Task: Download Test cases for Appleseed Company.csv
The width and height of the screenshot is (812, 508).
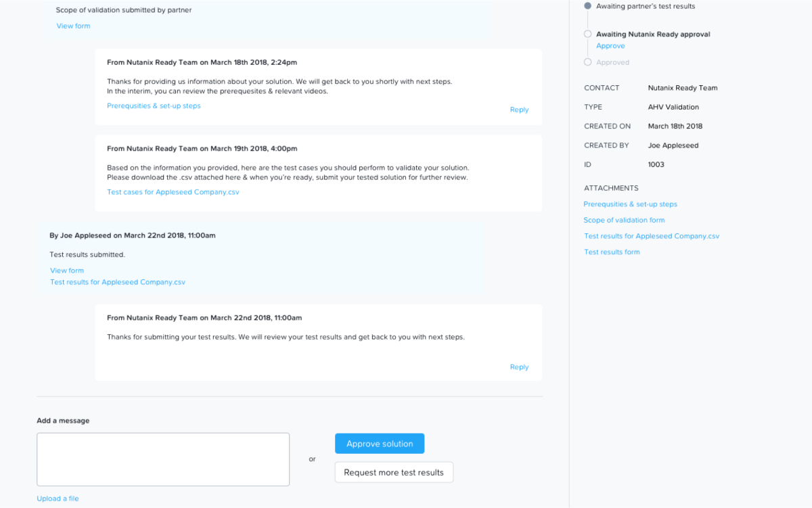Action: tap(173, 191)
